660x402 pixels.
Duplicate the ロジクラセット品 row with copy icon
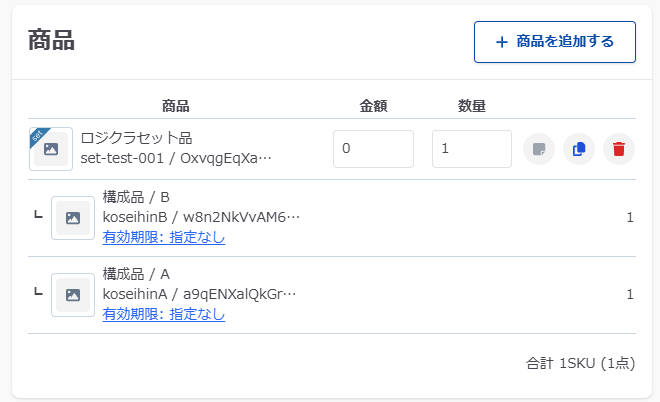(x=579, y=149)
